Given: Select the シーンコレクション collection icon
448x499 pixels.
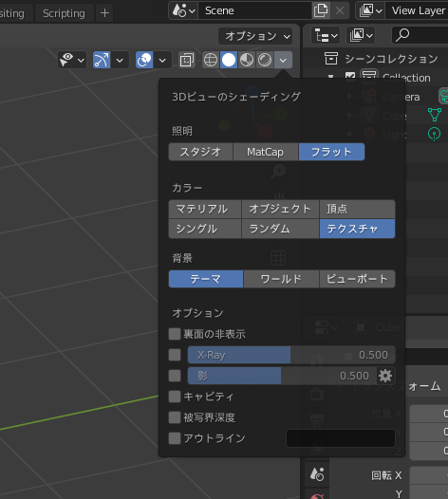Looking at the screenshot, I should pos(331,59).
